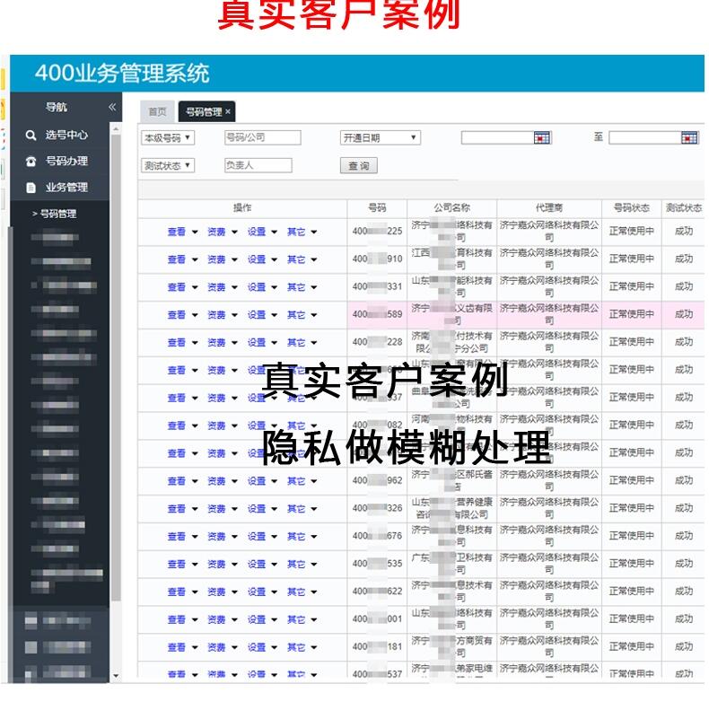Click the sidebar scrollbar up arrow

coord(115,130)
